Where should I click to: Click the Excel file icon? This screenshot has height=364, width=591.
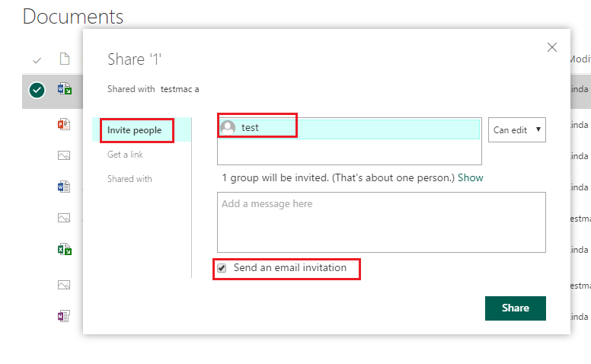(x=65, y=249)
